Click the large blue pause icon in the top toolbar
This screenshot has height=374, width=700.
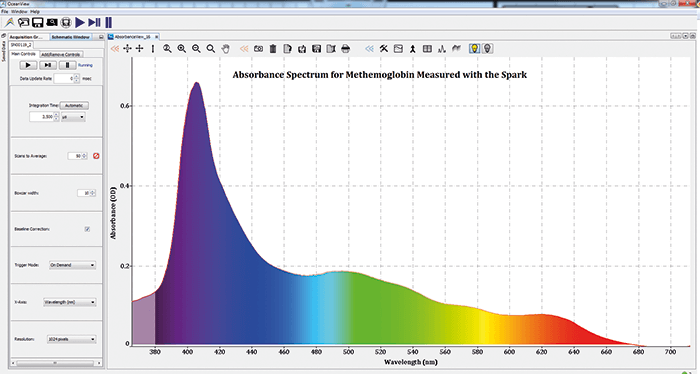108,22
